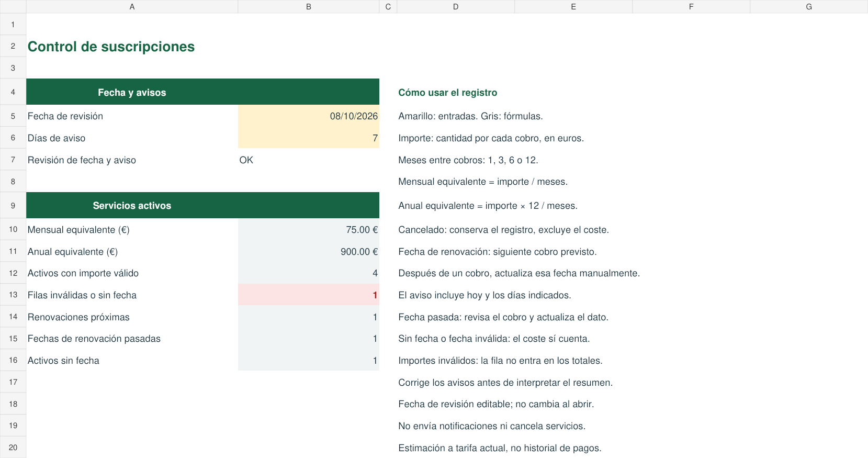Select column G header
This screenshot has width=868, height=458.
[x=809, y=7]
